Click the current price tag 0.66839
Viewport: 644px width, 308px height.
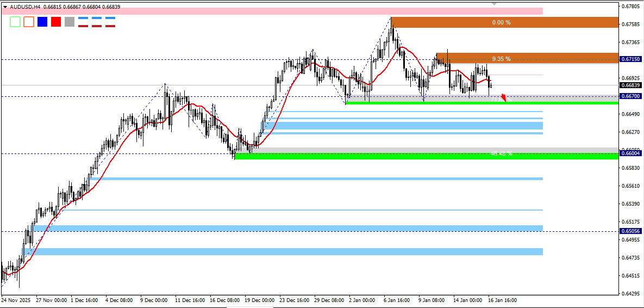pos(631,85)
